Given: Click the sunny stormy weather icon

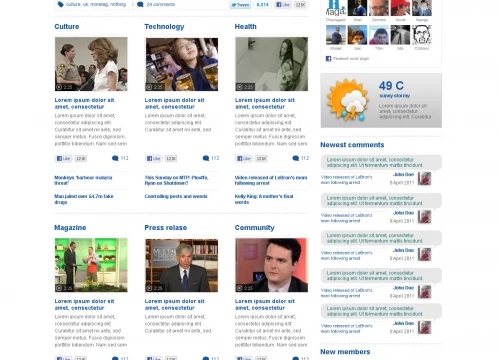Looking at the screenshot, I should (348, 100).
